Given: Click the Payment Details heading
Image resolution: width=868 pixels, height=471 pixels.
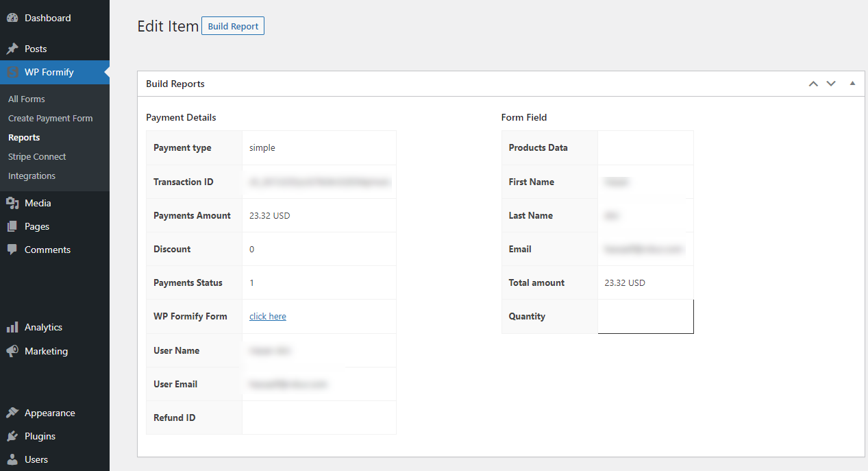Looking at the screenshot, I should pyautogui.click(x=181, y=117).
